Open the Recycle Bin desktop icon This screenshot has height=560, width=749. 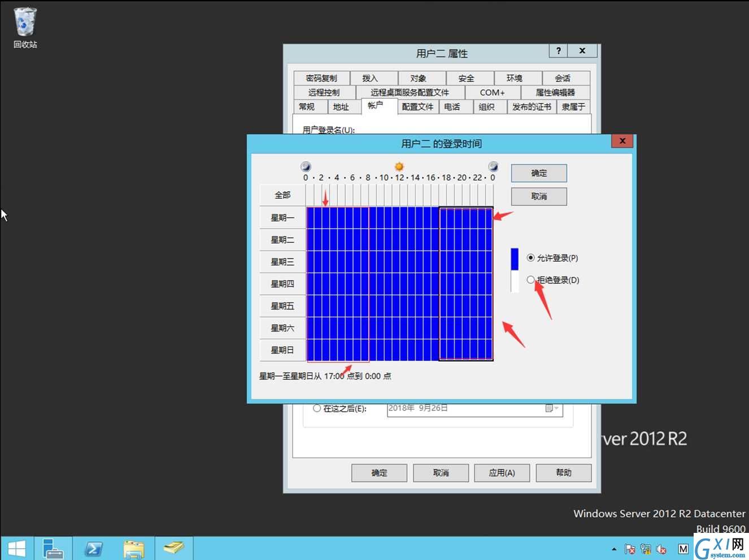point(25,28)
